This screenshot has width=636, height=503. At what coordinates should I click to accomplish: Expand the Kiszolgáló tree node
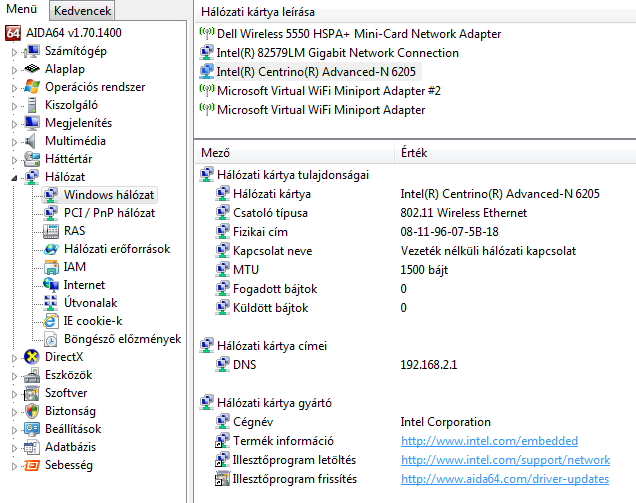click(x=15, y=106)
